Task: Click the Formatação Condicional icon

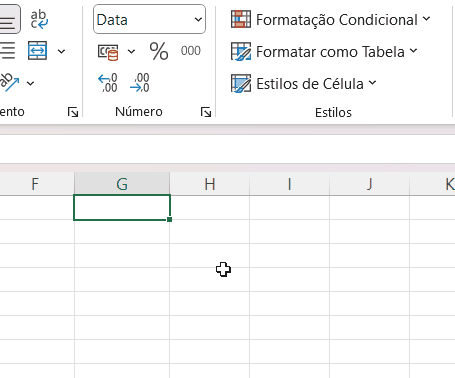Action: 241,19
